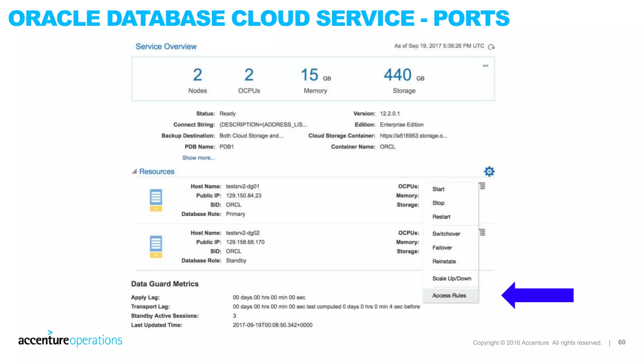The width and height of the screenshot is (644, 362).
Task: Open the Resources settings gear menu
Action: click(x=489, y=172)
